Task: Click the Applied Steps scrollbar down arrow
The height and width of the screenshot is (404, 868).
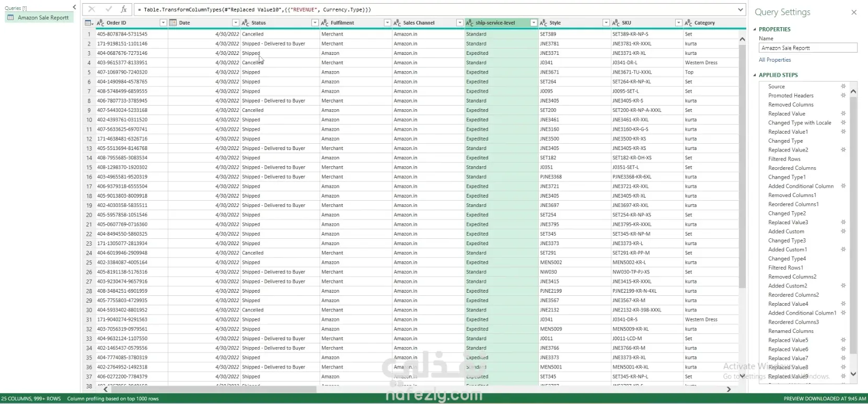Action: tap(853, 374)
